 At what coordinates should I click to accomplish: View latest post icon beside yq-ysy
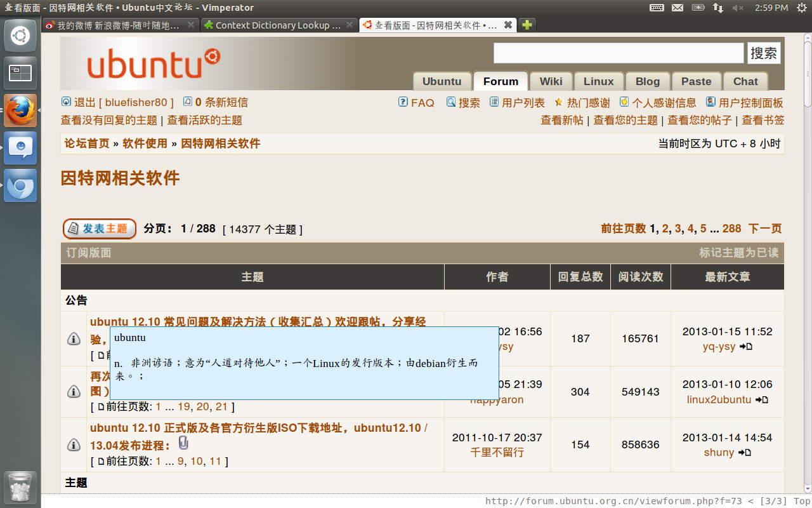(746, 347)
